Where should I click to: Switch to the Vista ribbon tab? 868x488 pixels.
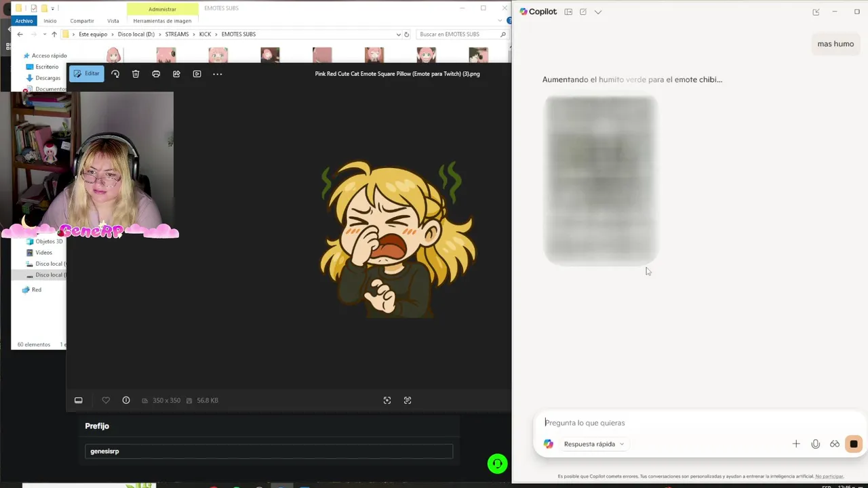coord(113,21)
